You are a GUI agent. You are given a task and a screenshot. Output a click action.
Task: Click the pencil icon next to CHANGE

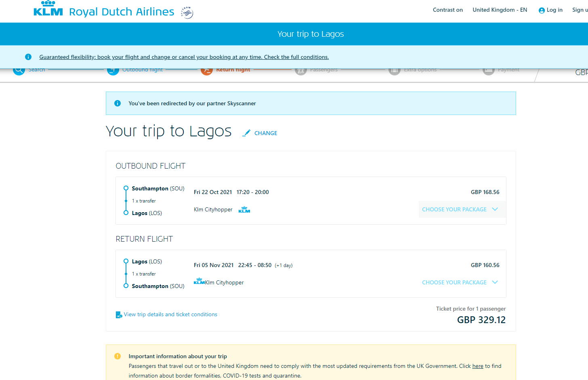(246, 133)
